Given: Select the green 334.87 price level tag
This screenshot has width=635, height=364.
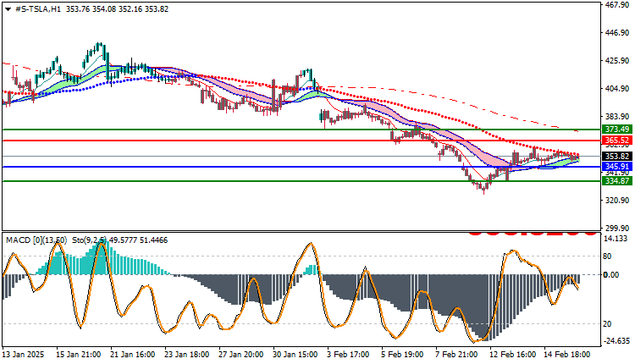Looking at the screenshot, I should [616, 181].
